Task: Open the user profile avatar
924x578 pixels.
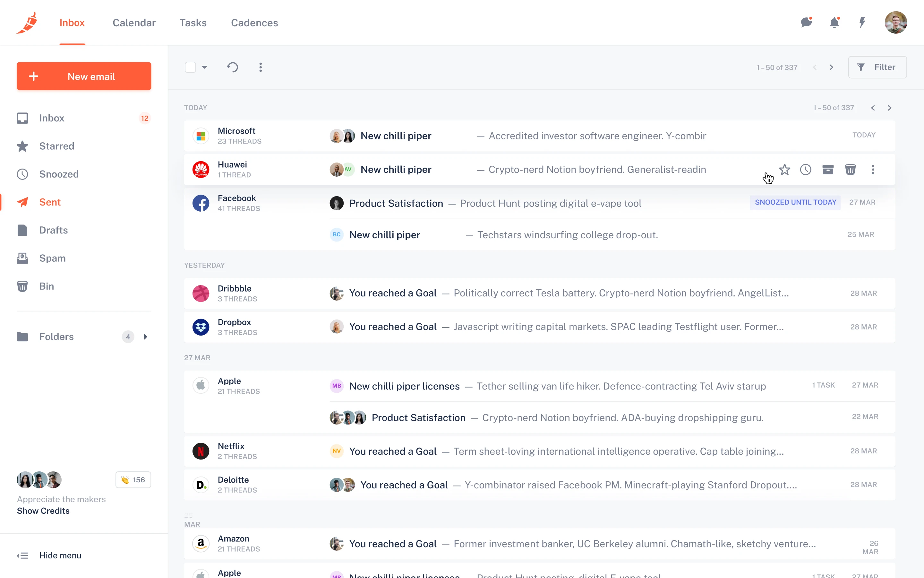Action: [x=896, y=22]
